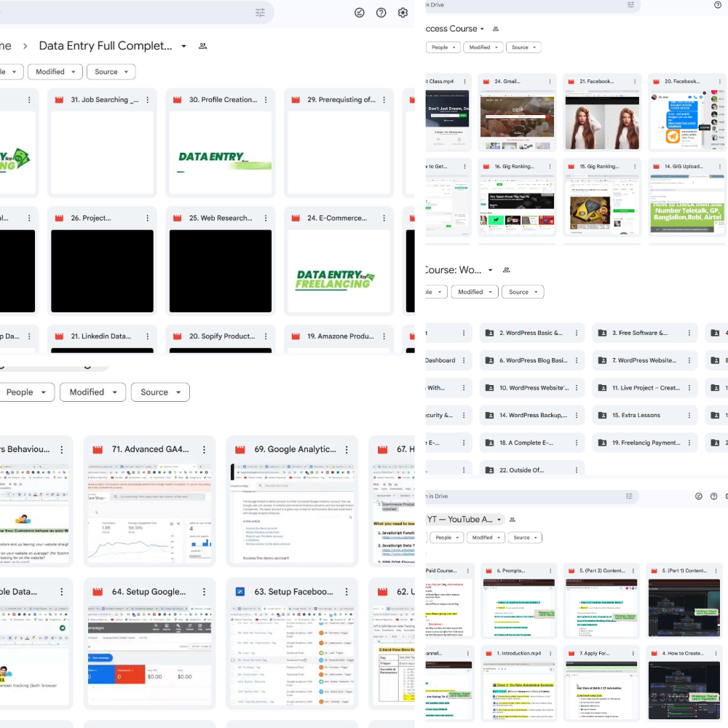
Task: Click the folder icon of "15. Extra Lessons"
Action: coord(602,415)
